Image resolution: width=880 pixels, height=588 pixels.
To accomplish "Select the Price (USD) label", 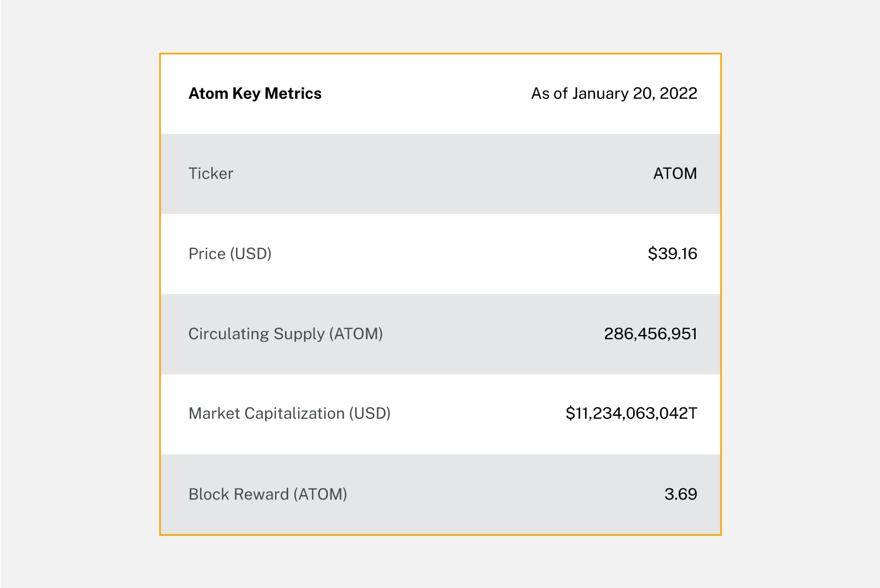I will pos(230,254).
